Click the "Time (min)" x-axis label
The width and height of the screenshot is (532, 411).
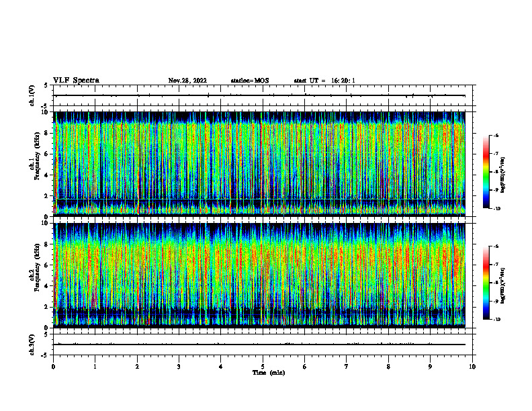(x=269, y=373)
